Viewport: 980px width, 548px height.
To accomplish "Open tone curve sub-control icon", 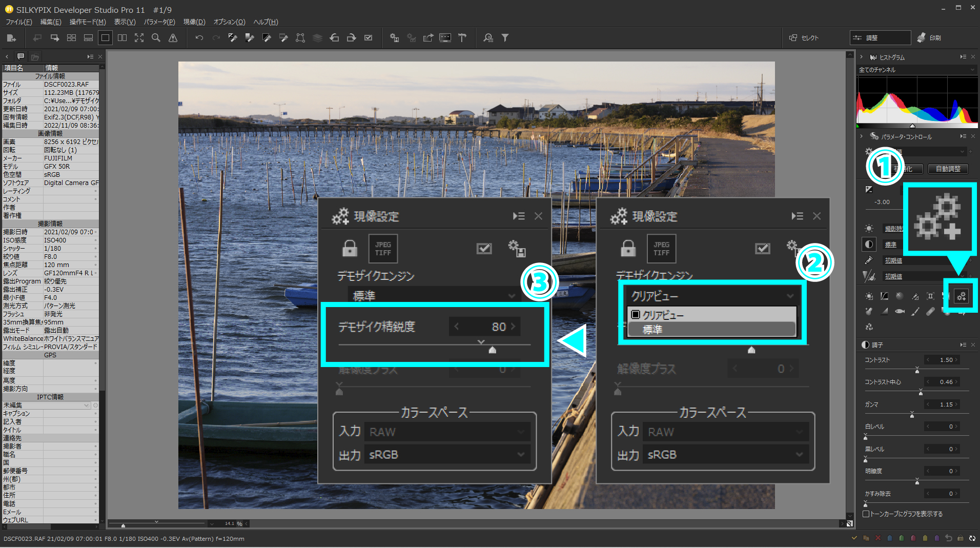I will 884,296.
